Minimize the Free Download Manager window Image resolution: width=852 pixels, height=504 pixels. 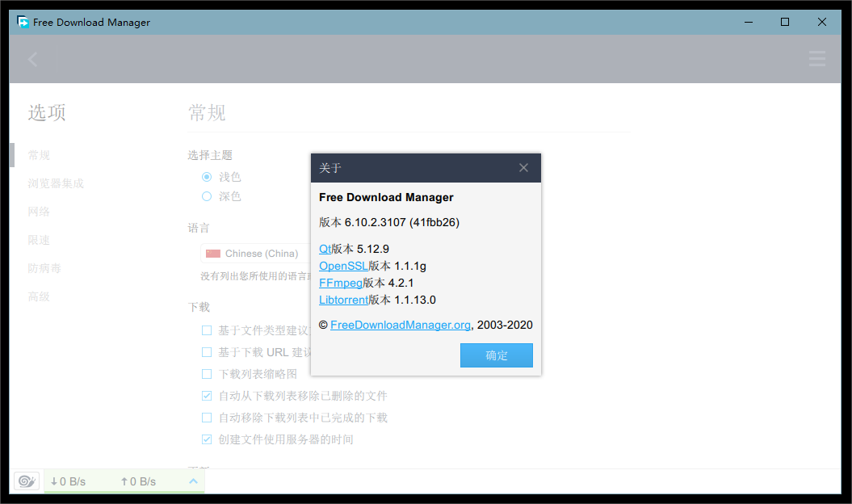748,22
